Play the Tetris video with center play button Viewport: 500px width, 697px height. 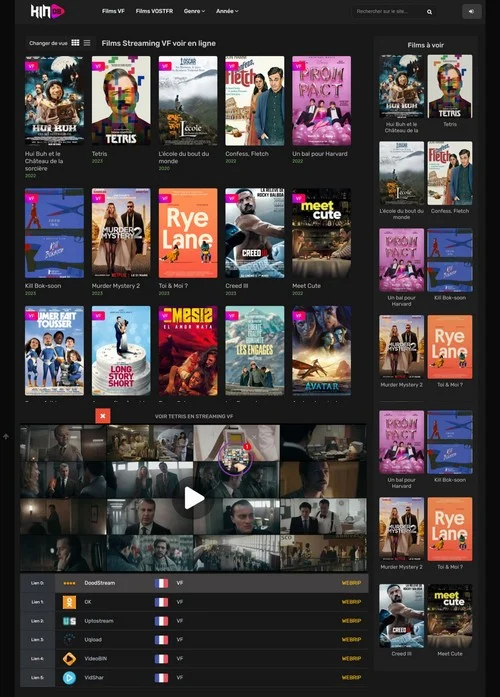[x=194, y=498]
